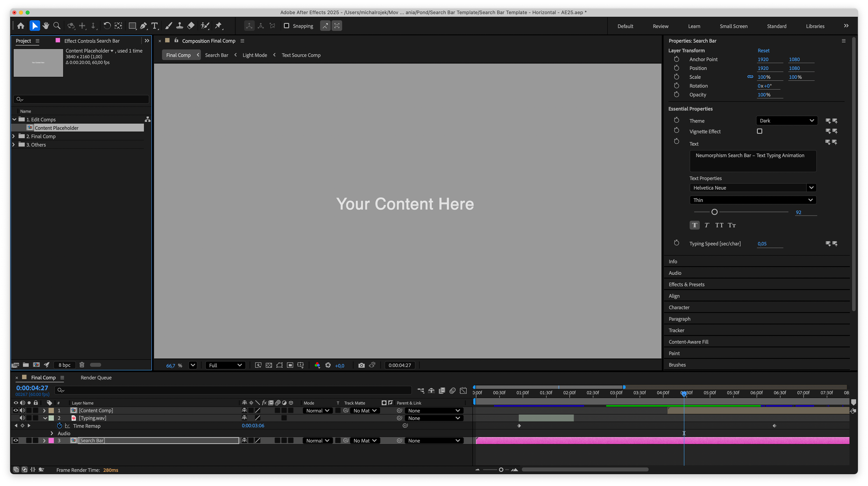Enable the Vignette Effect checkbox

click(x=759, y=131)
